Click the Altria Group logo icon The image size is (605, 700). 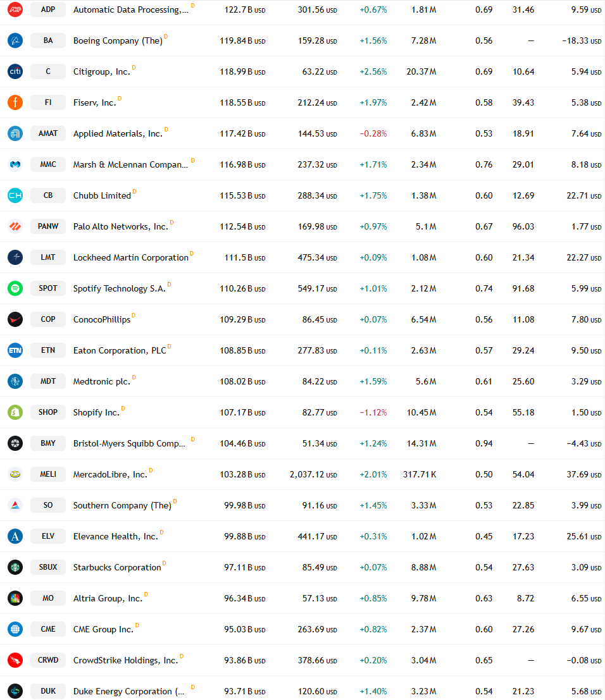click(x=15, y=598)
